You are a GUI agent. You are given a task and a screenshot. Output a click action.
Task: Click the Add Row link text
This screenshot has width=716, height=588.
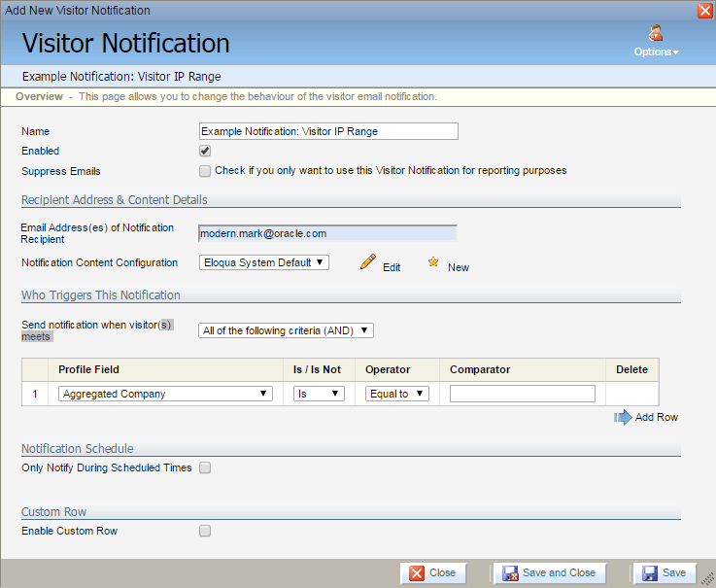tap(657, 417)
